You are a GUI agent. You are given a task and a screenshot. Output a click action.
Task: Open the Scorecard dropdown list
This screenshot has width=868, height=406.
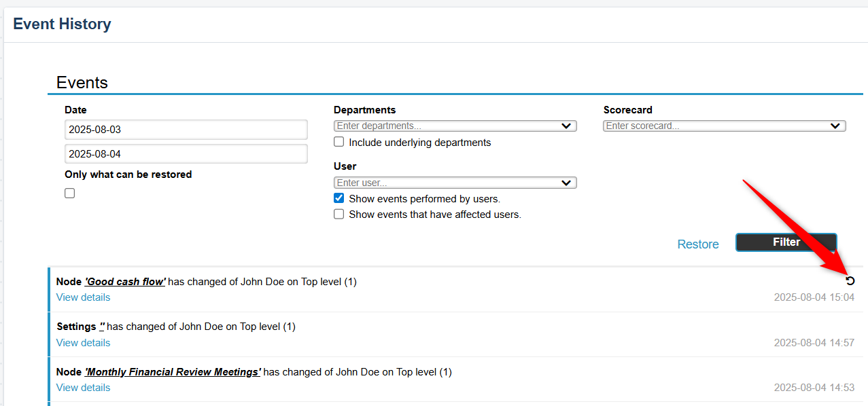(x=724, y=126)
